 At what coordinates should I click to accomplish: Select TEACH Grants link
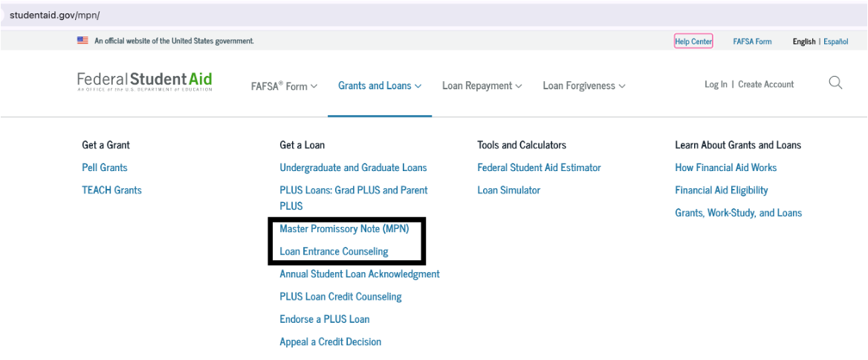pos(111,190)
